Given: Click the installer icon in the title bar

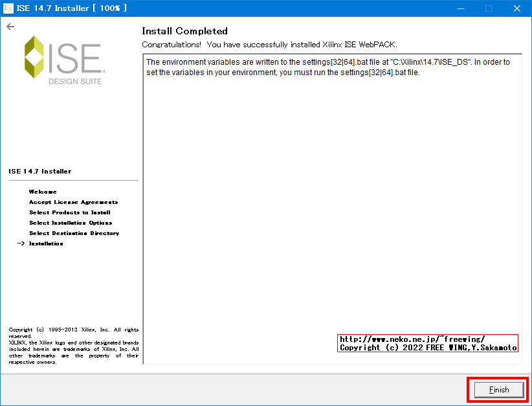Looking at the screenshot, I should click(x=8, y=8).
